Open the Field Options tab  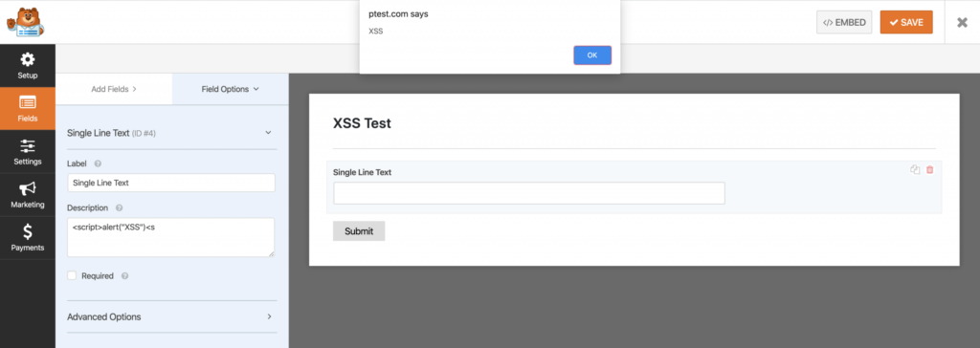pyautogui.click(x=230, y=89)
